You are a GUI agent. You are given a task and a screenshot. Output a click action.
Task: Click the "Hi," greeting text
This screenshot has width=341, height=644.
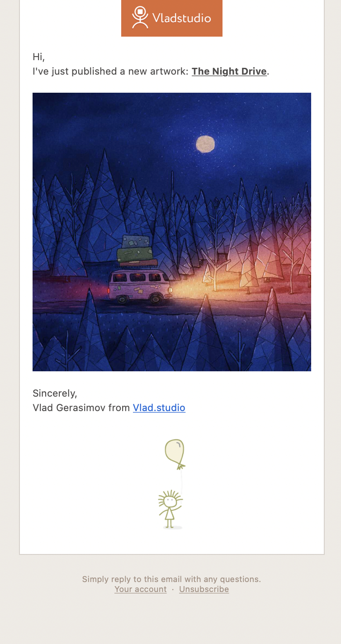39,57
